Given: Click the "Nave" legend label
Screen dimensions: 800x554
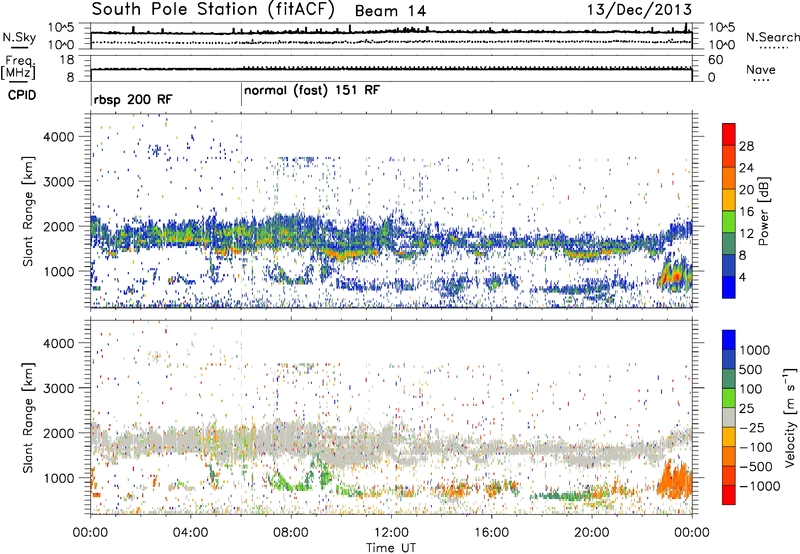Looking at the screenshot, I should coord(761,69).
